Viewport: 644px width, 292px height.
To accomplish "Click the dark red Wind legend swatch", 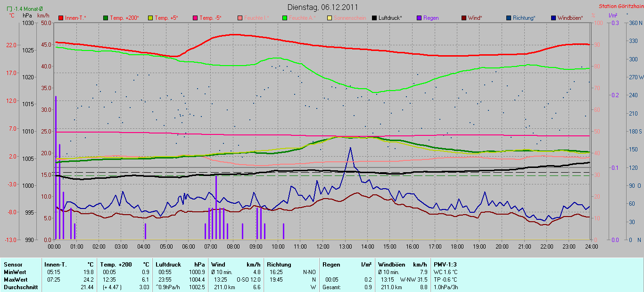I will click(464, 18).
